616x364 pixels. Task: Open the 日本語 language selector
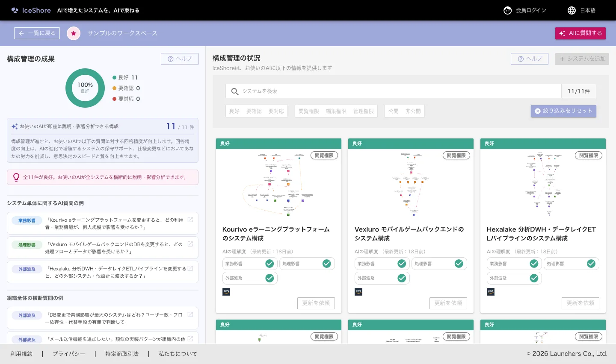pyautogui.click(x=582, y=10)
